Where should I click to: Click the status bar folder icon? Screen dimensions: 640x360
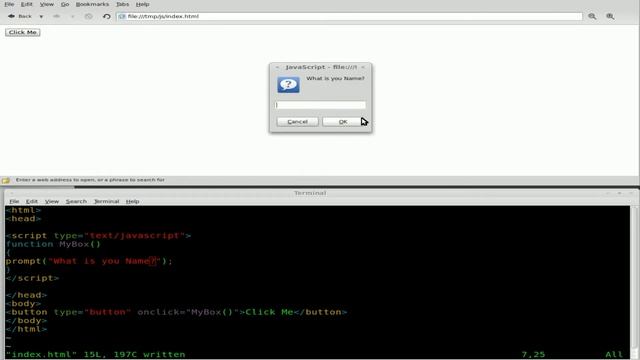6,180
